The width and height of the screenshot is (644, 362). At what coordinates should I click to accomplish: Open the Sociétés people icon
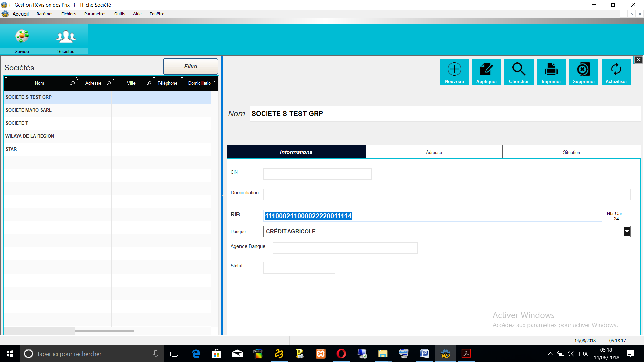click(x=66, y=39)
